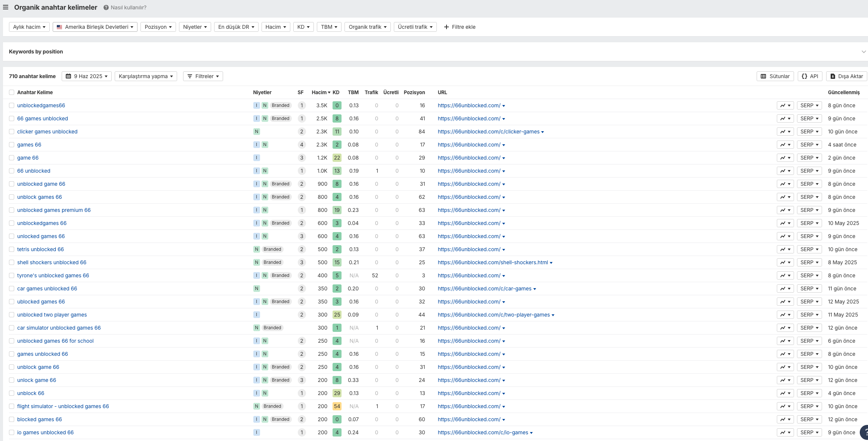868x441 pixels.
Task: Toggle the select-all keywords checkbox
Action: [12, 92]
